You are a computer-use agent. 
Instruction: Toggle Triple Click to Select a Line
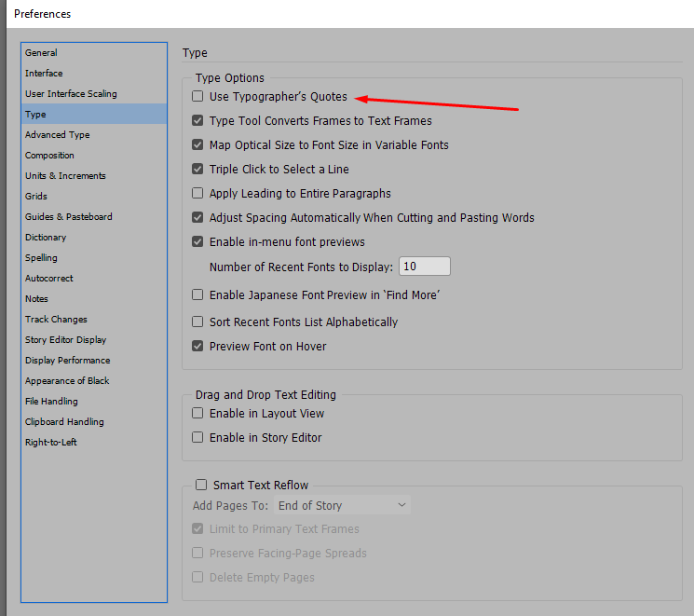click(x=197, y=170)
